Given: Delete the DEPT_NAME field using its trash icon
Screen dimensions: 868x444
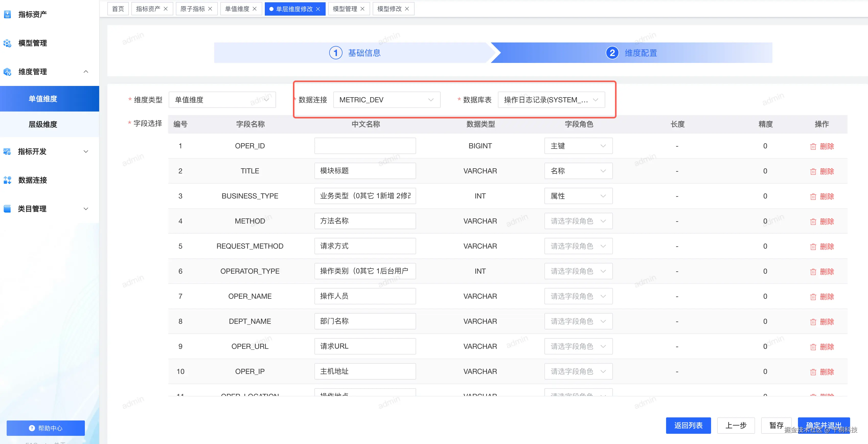Looking at the screenshot, I should coord(813,321).
